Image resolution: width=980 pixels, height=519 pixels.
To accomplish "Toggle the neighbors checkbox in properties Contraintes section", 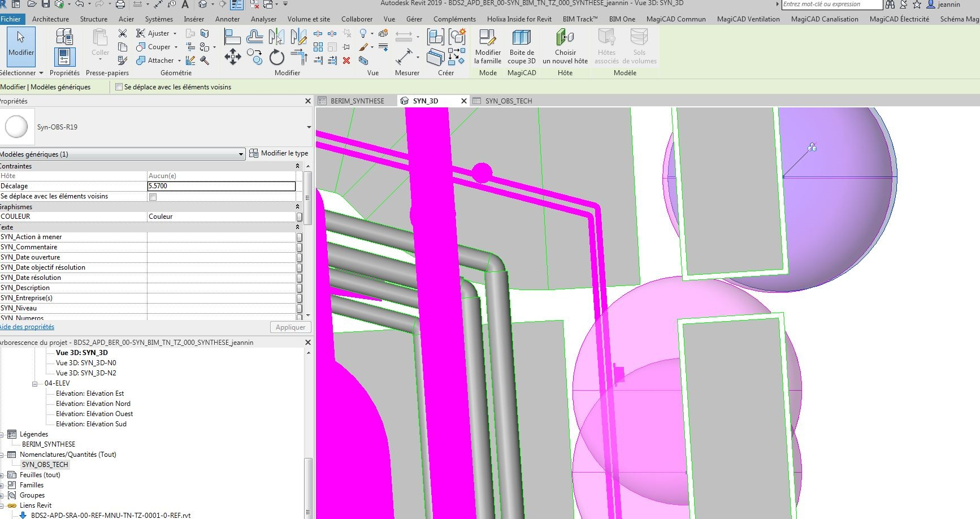I will click(x=153, y=197).
